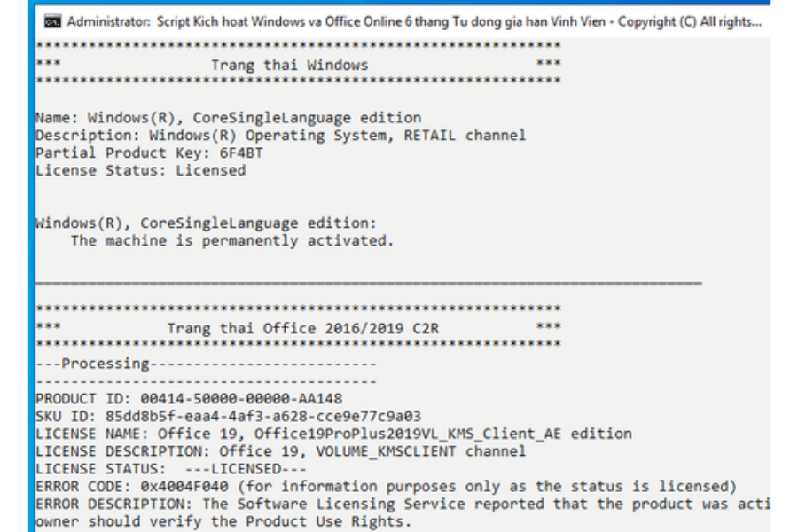Click the ERROR CODE 0x4004F040 line
Screen dimensions: 798x532
pos(386,486)
